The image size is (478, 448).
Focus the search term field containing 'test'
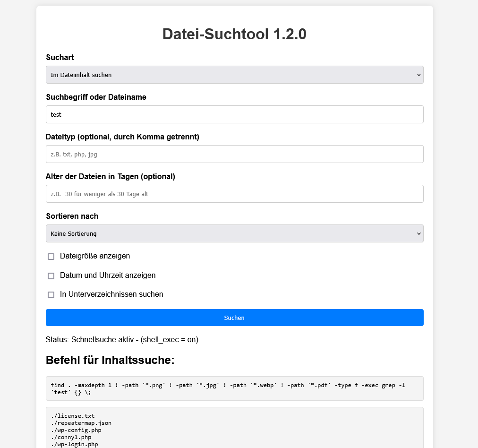coord(234,114)
